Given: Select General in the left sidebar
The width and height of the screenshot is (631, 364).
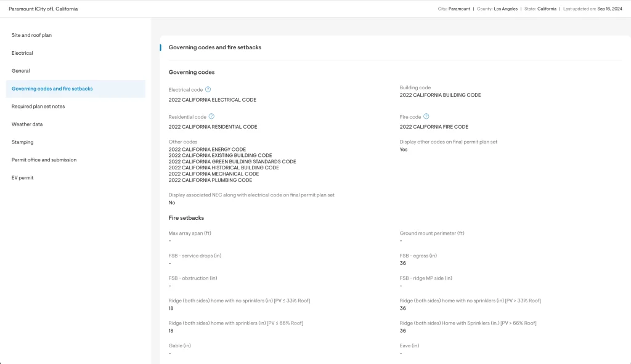Looking at the screenshot, I should [21, 71].
